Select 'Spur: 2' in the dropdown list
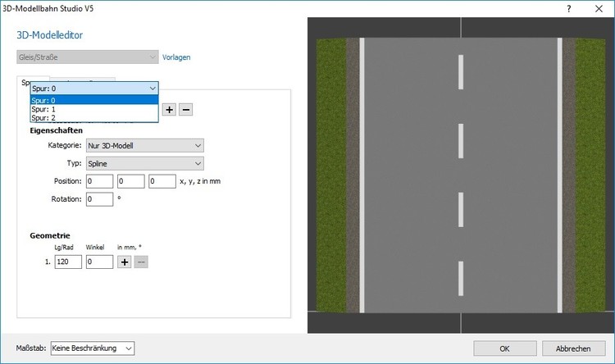The height and width of the screenshot is (364, 615). [94, 118]
